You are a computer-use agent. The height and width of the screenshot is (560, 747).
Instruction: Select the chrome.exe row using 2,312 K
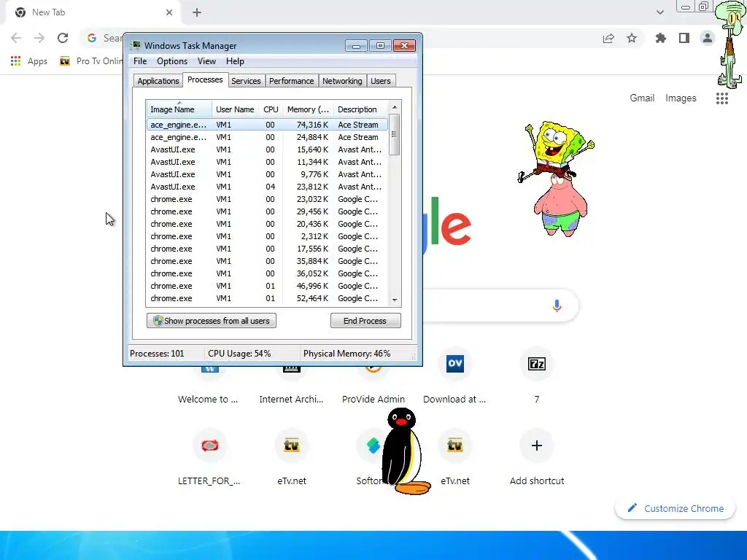[x=267, y=236]
